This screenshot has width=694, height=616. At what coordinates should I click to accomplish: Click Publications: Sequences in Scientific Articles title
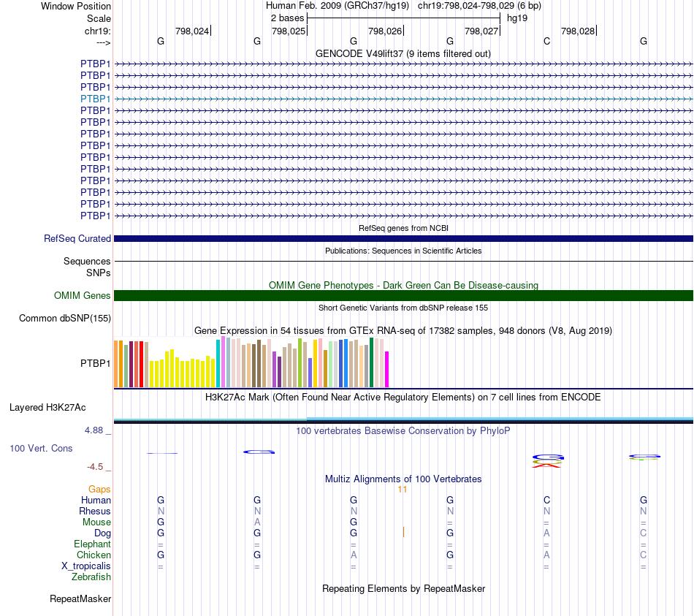coord(403,251)
